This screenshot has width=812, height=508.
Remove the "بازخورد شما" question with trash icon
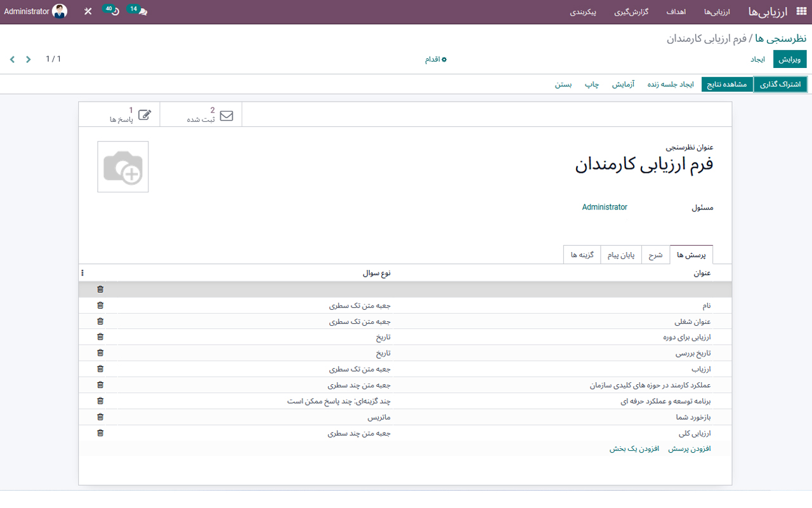100,417
